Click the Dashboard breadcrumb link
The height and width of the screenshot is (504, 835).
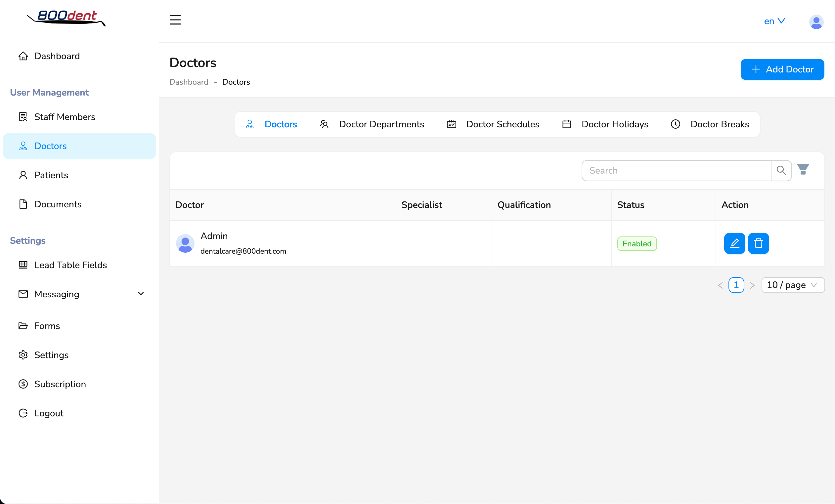(x=189, y=82)
